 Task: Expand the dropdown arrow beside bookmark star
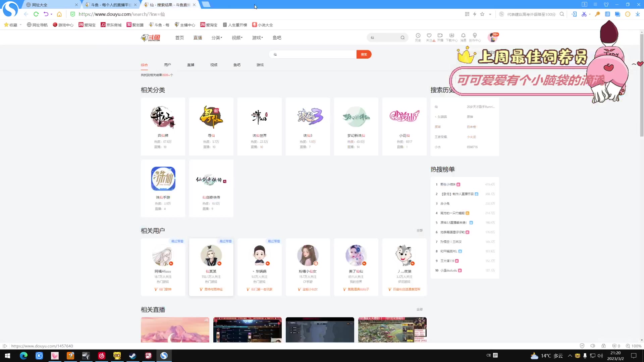click(x=490, y=14)
